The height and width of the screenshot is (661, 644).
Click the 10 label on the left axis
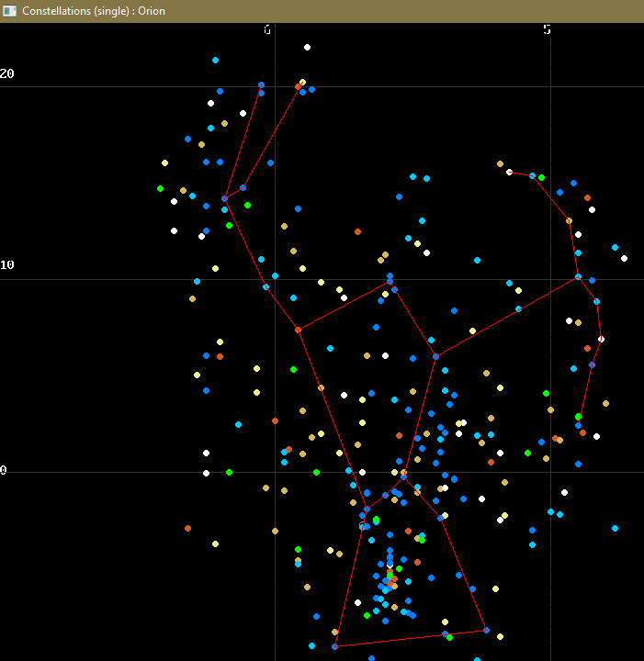pos(7,265)
